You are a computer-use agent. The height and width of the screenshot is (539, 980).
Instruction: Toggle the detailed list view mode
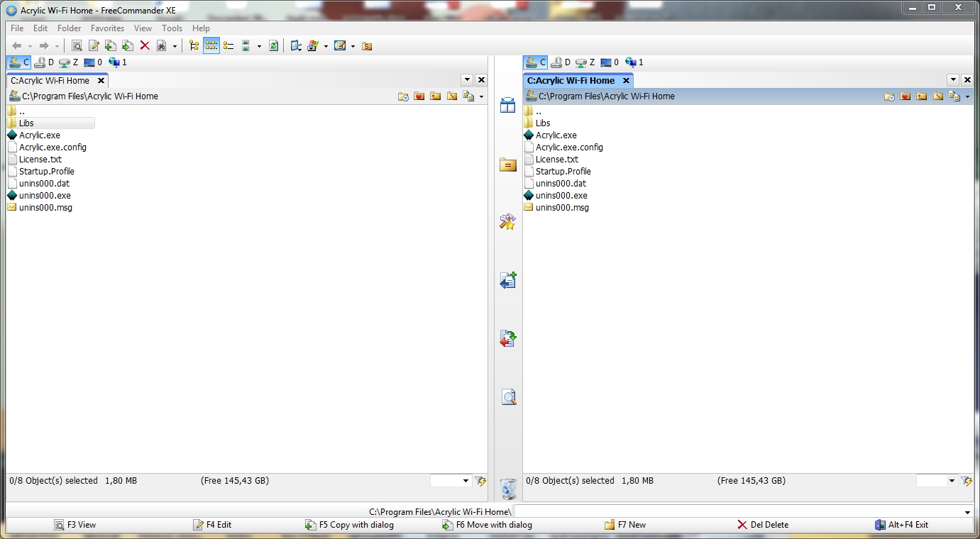[229, 45]
